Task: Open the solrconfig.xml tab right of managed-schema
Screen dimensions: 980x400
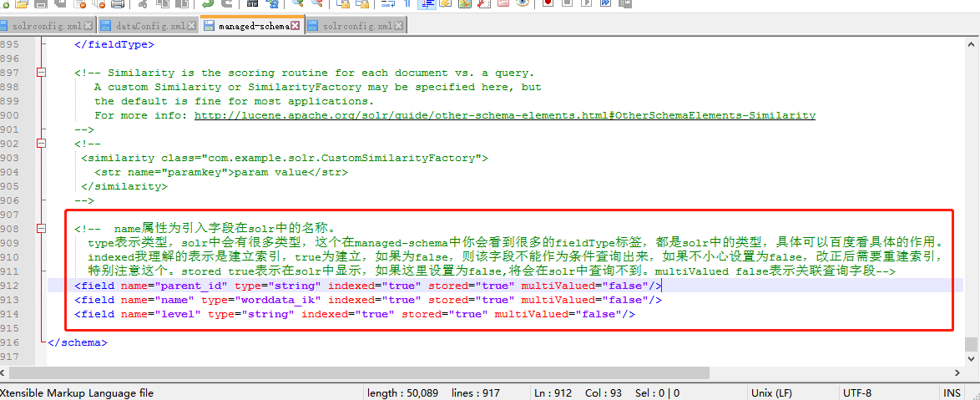Action: tap(355, 26)
